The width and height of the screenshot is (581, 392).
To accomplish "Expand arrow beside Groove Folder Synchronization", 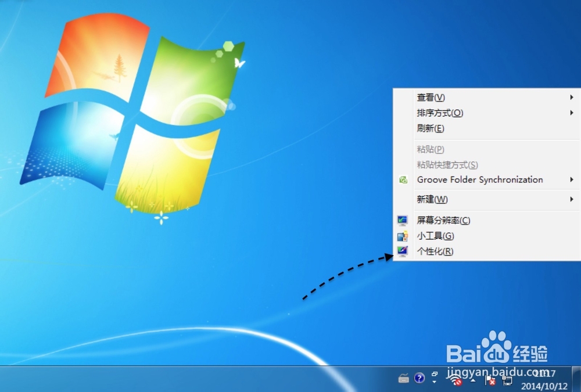I will click(x=572, y=179).
